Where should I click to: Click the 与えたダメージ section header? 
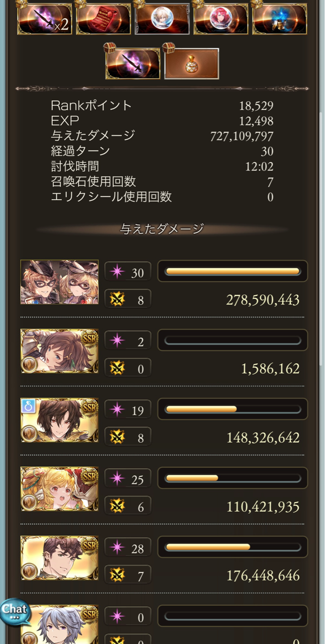(x=161, y=229)
